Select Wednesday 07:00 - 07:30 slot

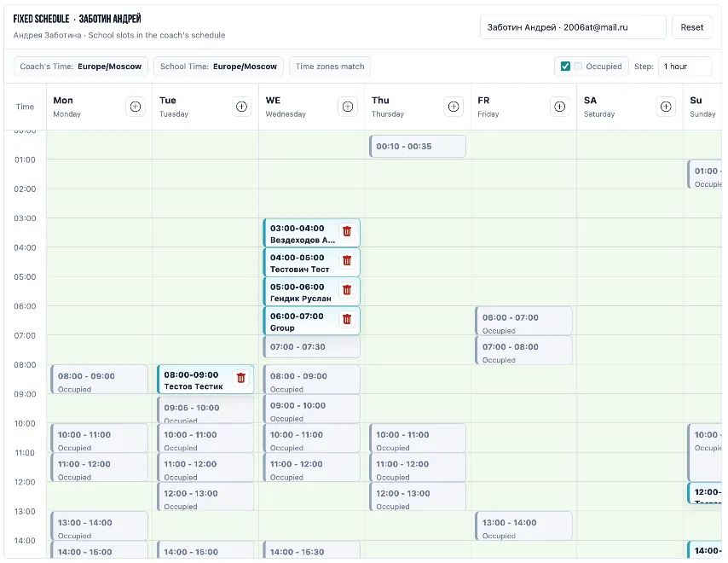[x=311, y=346]
